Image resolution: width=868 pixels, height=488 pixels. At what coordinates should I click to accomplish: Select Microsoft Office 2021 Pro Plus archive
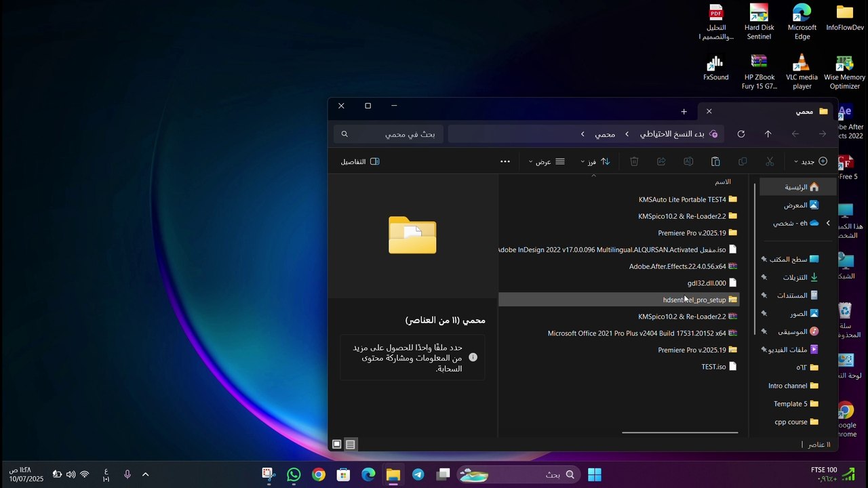pyautogui.click(x=642, y=333)
